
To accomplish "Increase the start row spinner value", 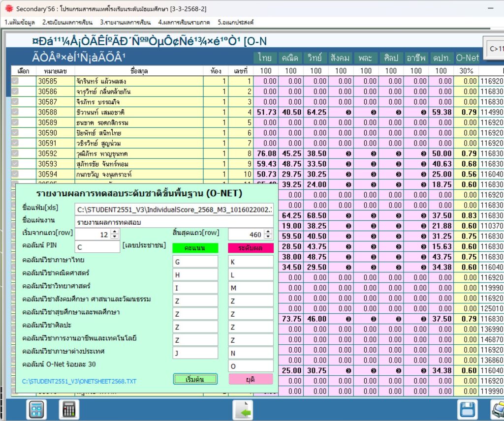I will click(x=115, y=233).
